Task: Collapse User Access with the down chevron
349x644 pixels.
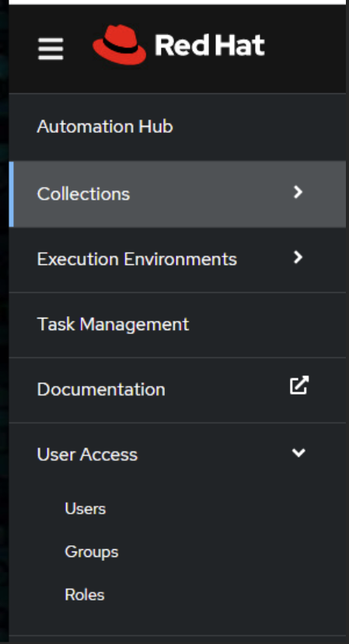Action: click(298, 453)
